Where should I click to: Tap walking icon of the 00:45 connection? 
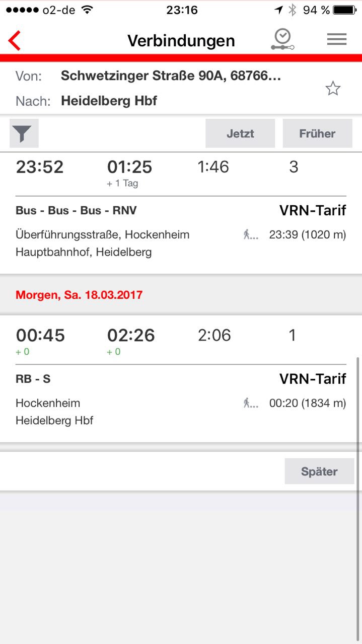250,403
